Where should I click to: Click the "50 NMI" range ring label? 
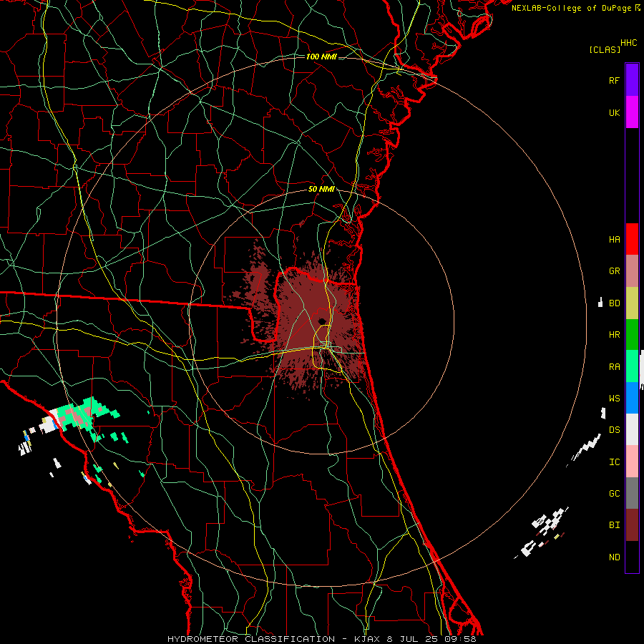[321, 190]
